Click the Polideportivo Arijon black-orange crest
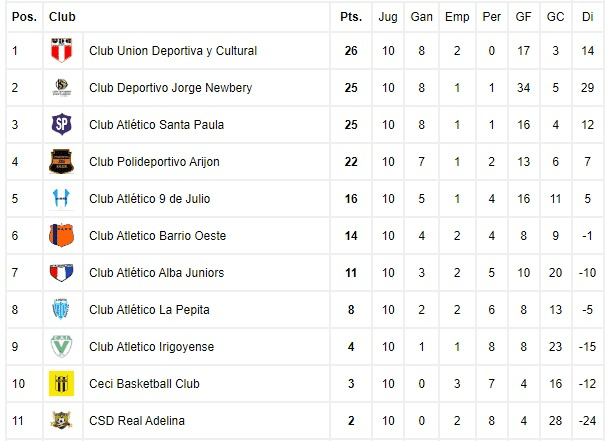The image size is (609, 441). 61,161
